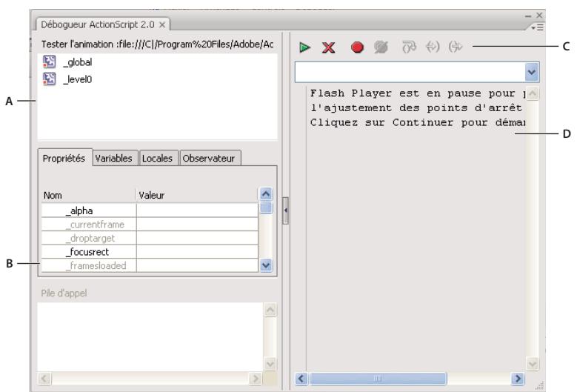Click code pane vertical scroll down arrow
577x392 pixels.
532,365
